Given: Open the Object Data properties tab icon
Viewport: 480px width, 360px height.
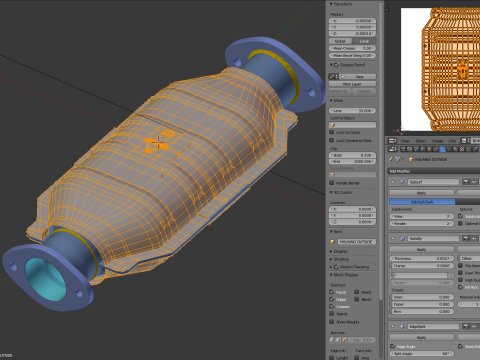Looking at the screenshot, I should [x=449, y=149].
